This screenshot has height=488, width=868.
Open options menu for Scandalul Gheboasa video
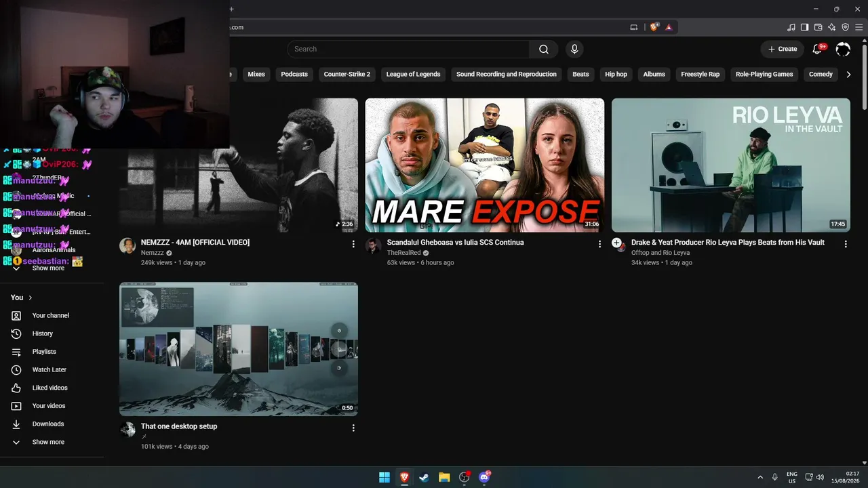click(599, 244)
